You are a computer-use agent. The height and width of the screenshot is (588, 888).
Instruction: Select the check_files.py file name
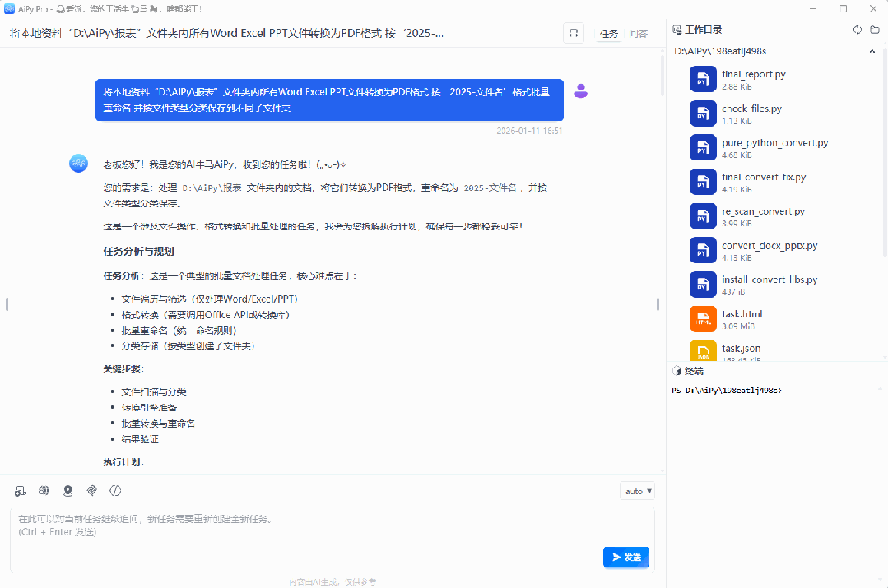751,109
